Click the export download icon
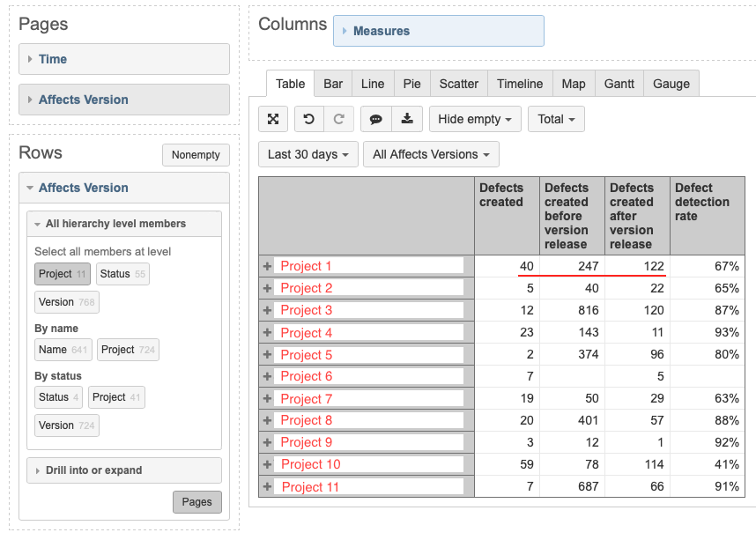 point(407,119)
